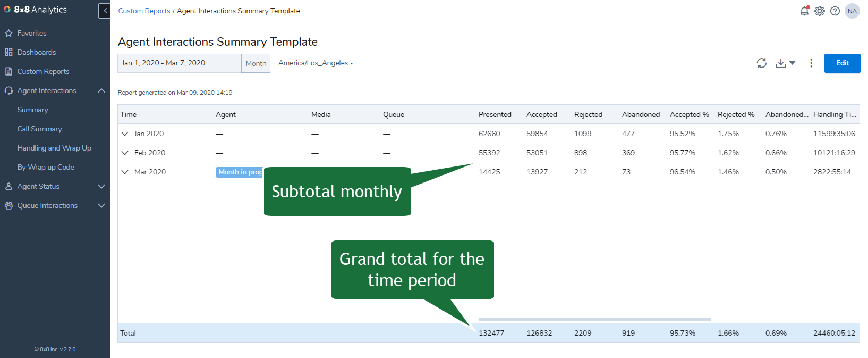Expand the Jan 2020 row

click(x=125, y=134)
